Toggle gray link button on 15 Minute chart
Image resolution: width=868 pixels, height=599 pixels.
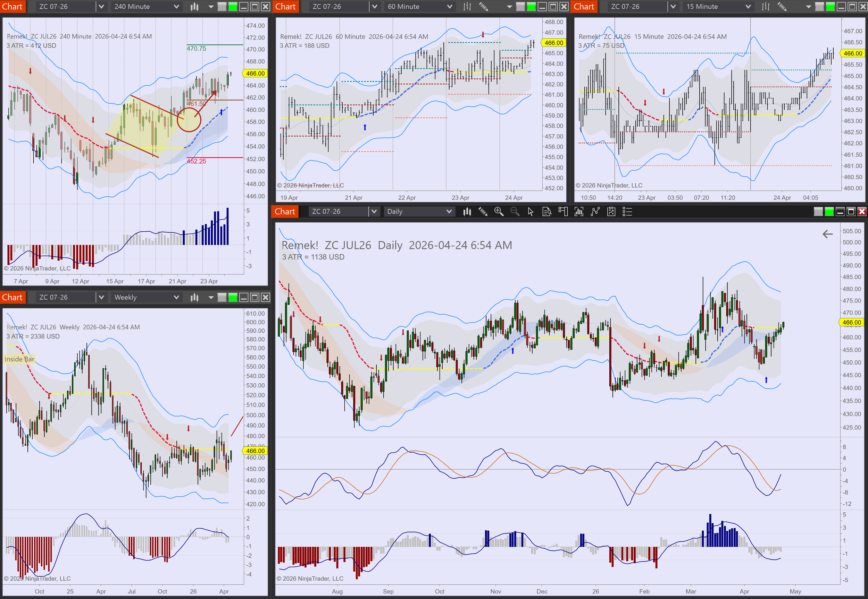pos(819,6)
